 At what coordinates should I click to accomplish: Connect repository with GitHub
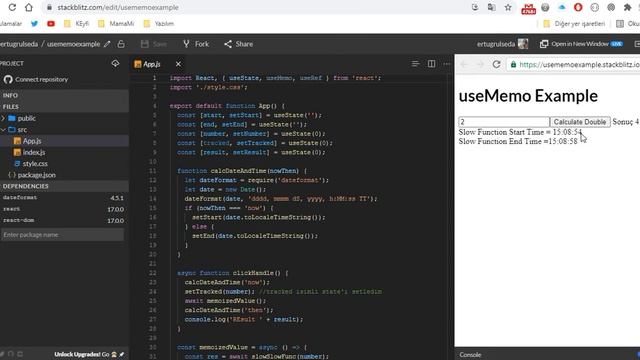click(x=36, y=80)
